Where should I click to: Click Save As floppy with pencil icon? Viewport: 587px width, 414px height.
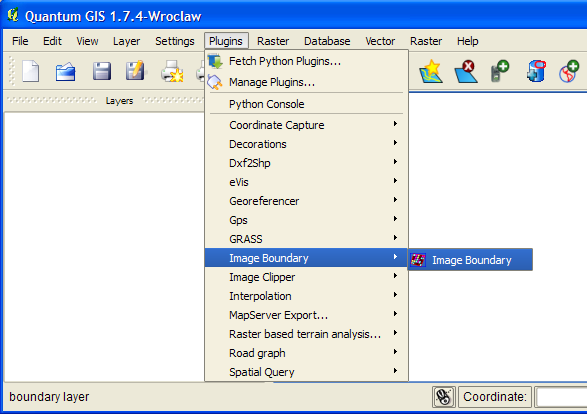click(x=136, y=70)
